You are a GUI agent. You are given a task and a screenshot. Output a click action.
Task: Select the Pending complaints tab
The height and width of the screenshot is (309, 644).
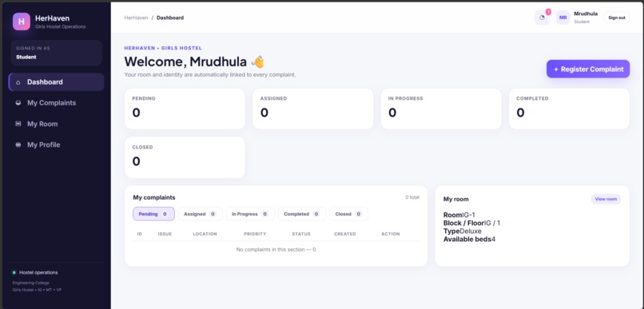[153, 214]
